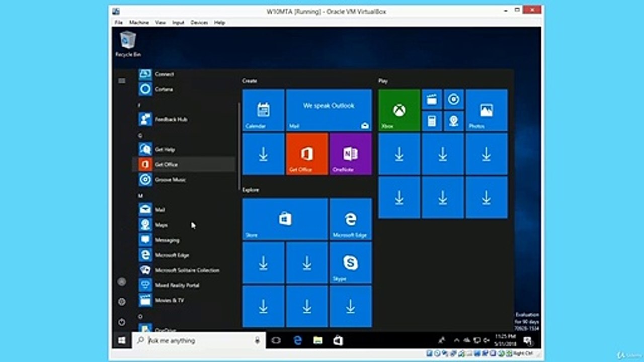Open the VirtualBox File menu

point(119,23)
